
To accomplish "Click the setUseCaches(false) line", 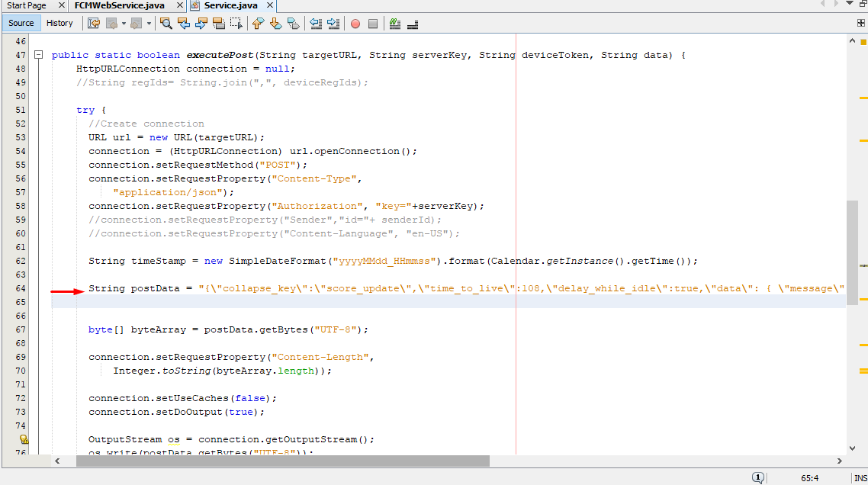I will point(182,398).
